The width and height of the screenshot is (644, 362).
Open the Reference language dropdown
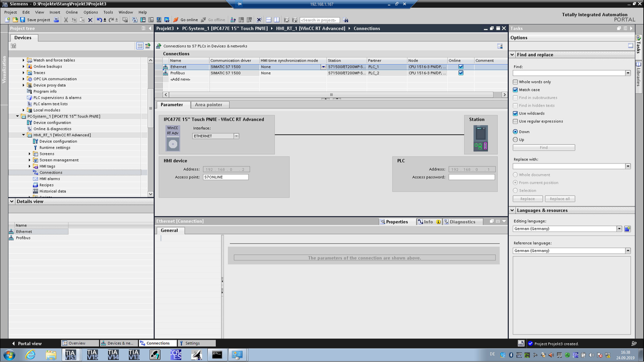(x=628, y=250)
